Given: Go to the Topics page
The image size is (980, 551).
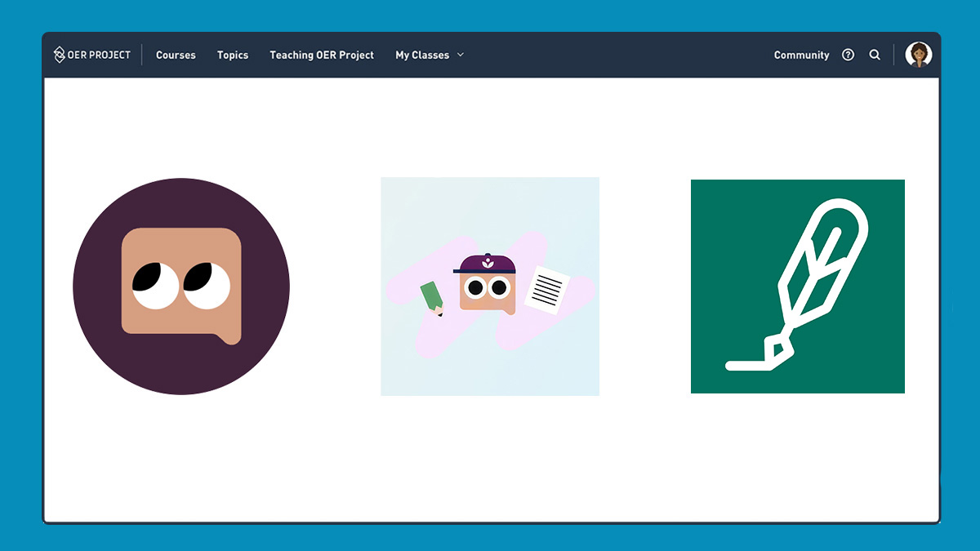Looking at the screenshot, I should coord(233,55).
